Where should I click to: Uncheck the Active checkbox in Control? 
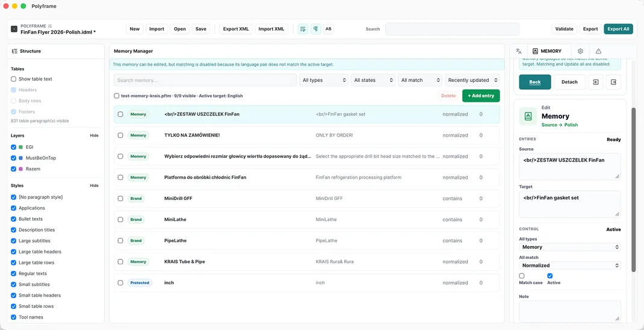pos(550,276)
